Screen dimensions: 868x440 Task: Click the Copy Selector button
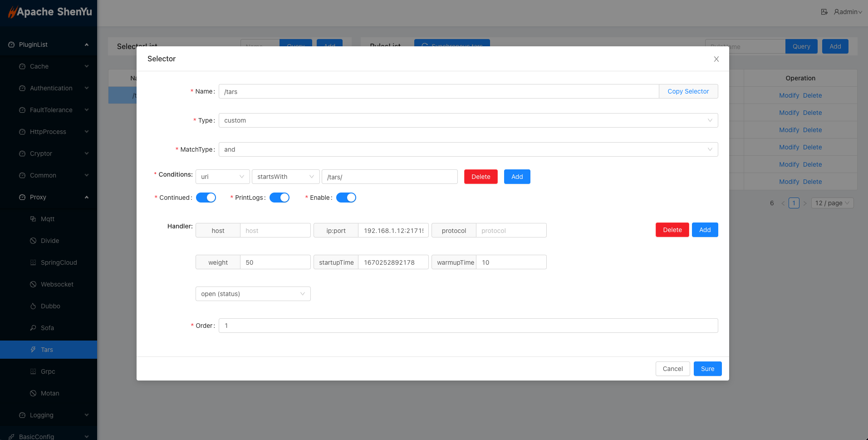tap(688, 91)
